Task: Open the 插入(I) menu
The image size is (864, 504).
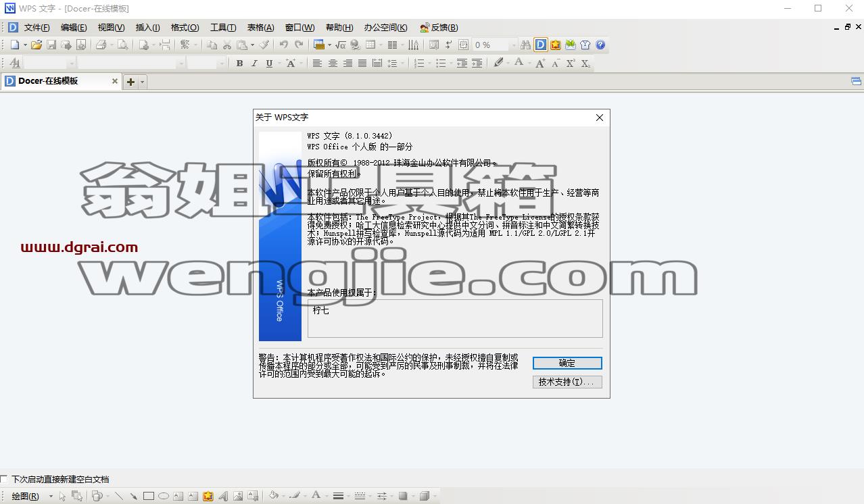Action: [147, 27]
